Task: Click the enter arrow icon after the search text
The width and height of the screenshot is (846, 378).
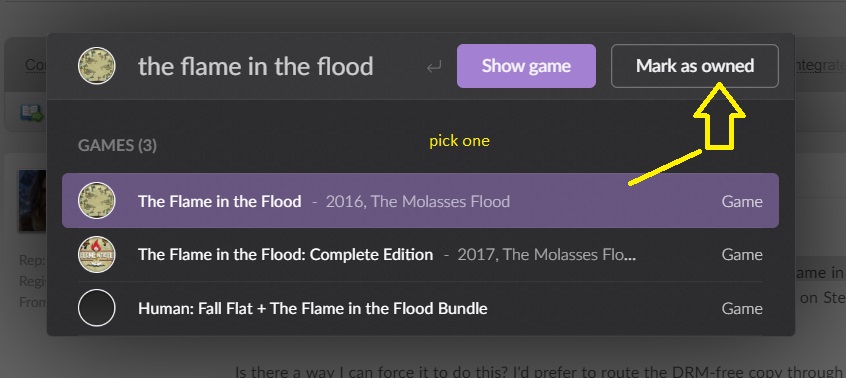Action: pyautogui.click(x=434, y=67)
